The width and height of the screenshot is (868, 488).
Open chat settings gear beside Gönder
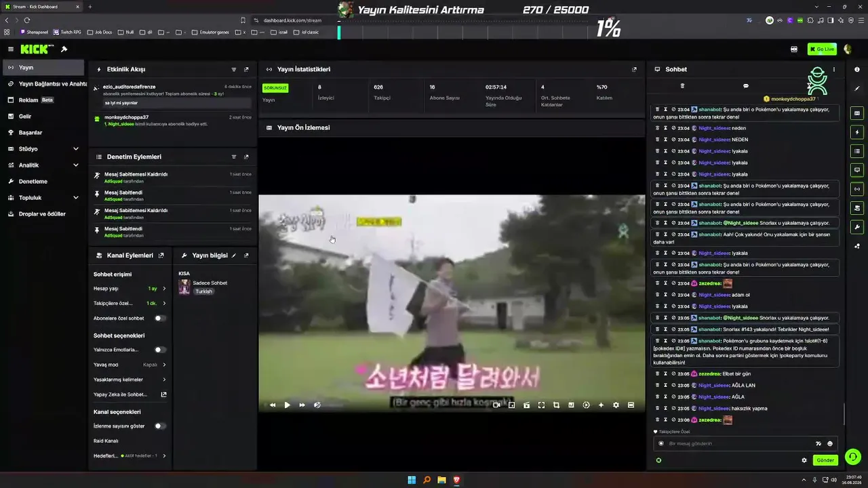804,460
